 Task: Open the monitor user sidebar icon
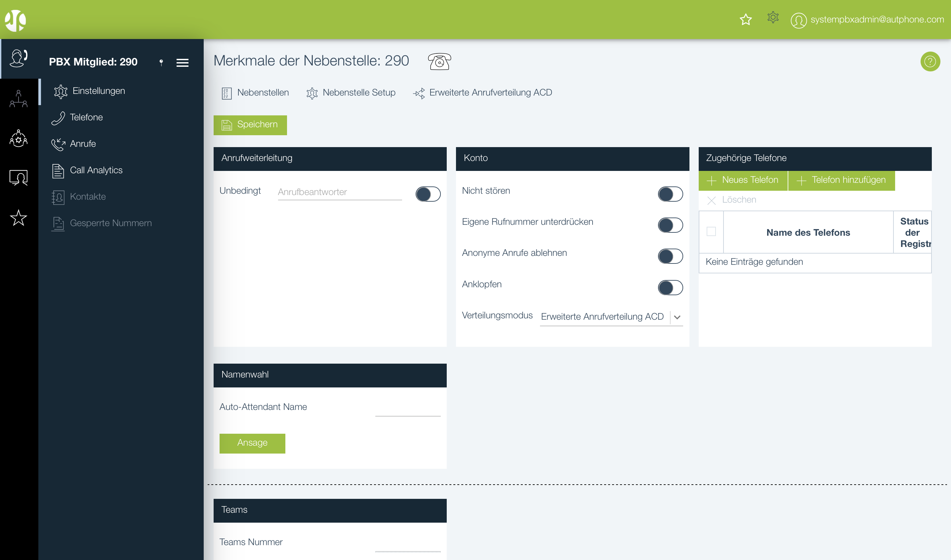click(19, 178)
